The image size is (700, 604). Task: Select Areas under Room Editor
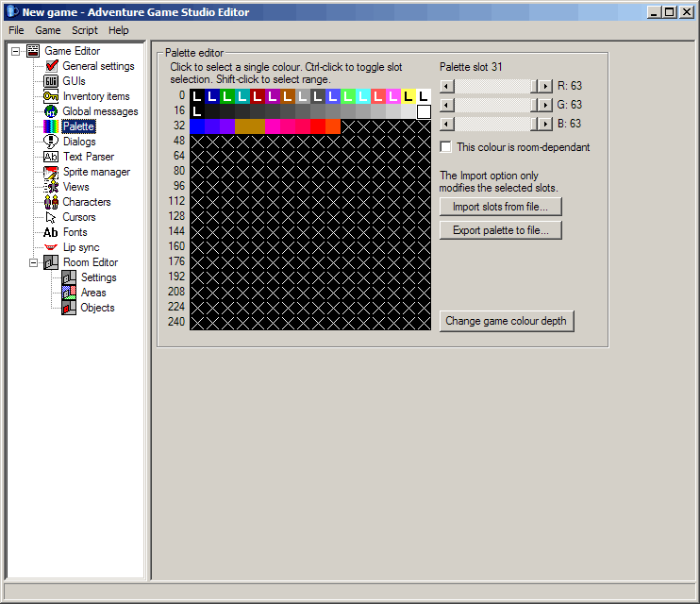[x=93, y=293]
